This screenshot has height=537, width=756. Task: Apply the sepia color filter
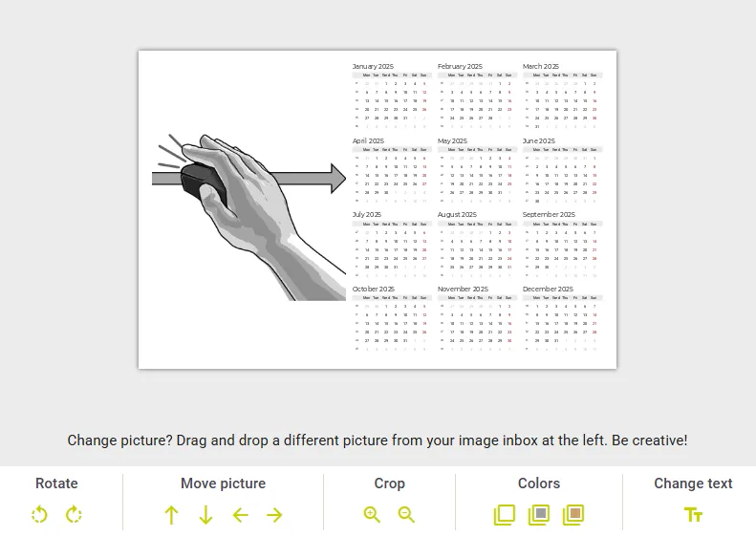pyautogui.click(x=573, y=514)
